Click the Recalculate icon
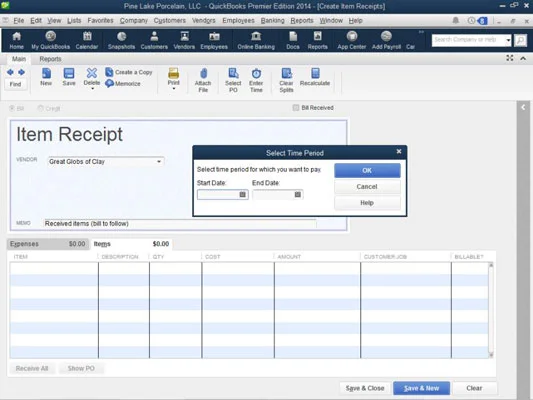 pos(315,77)
